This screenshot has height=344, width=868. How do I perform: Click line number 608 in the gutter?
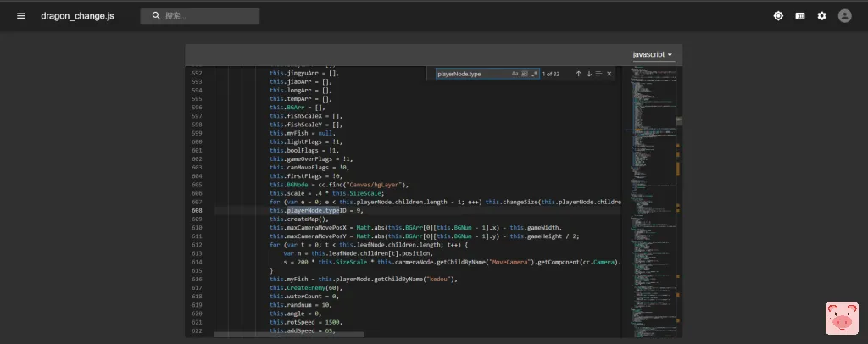[x=197, y=210]
